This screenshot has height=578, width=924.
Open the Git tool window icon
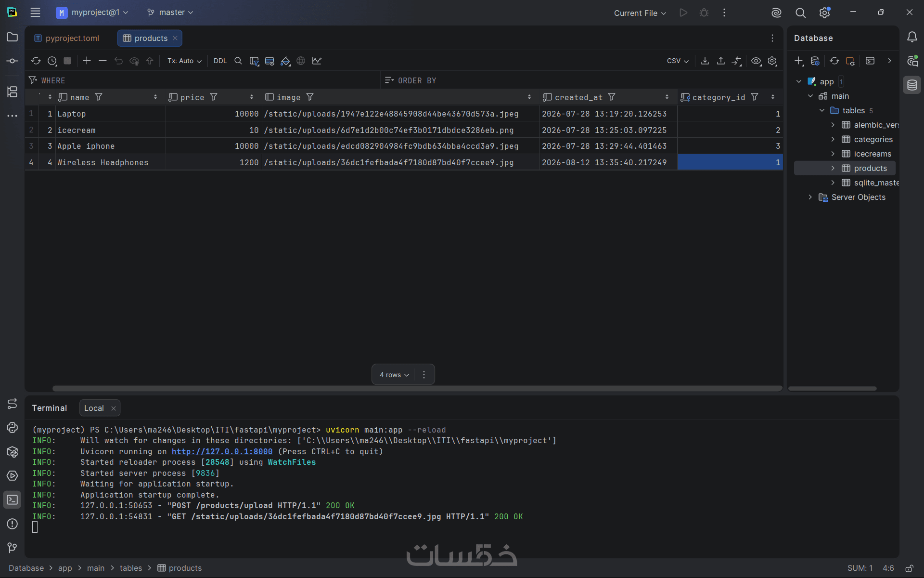[x=13, y=548]
